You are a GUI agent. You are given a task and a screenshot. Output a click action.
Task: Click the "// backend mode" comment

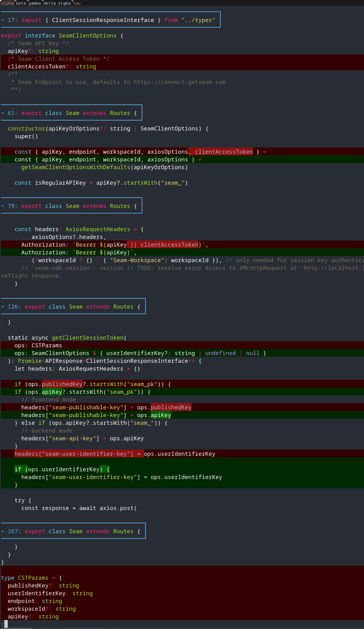point(47,431)
